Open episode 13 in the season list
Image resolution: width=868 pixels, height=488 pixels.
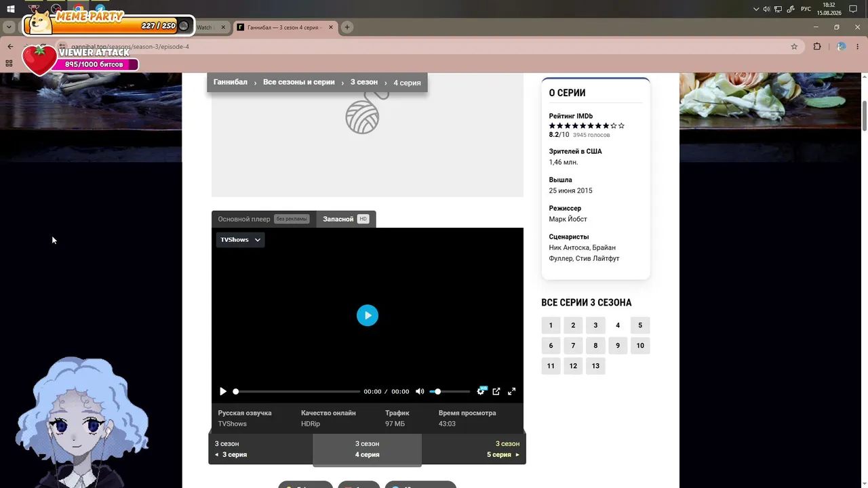(x=595, y=366)
